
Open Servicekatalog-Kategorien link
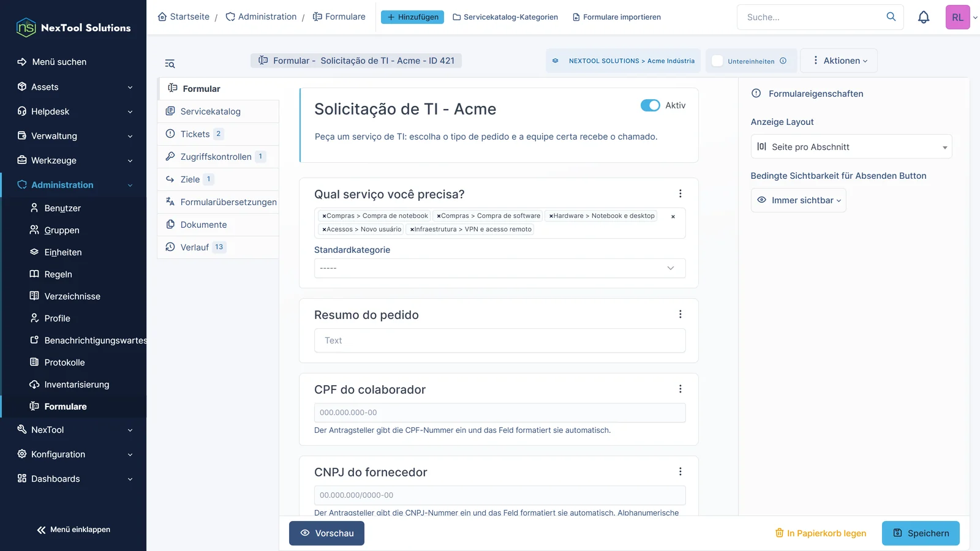click(505, 17)
